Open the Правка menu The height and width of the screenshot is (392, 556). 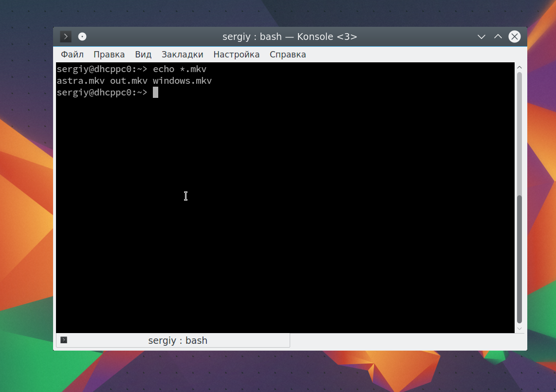click(x=109, y=55)
